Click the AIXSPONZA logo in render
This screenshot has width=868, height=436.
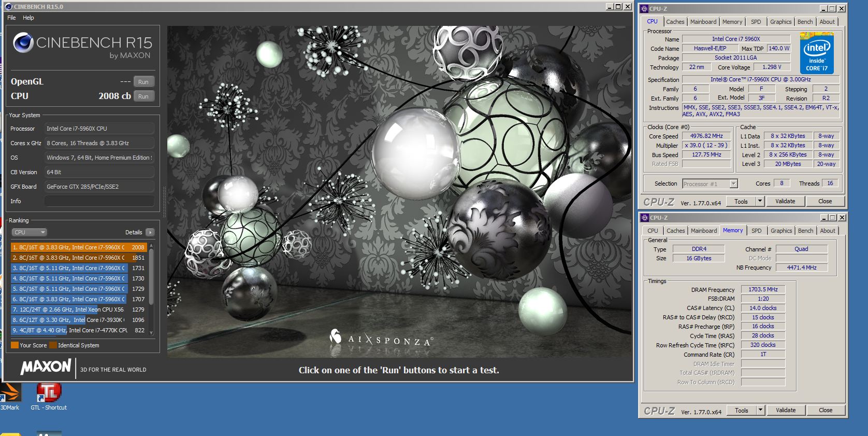[x=382, y=339]
